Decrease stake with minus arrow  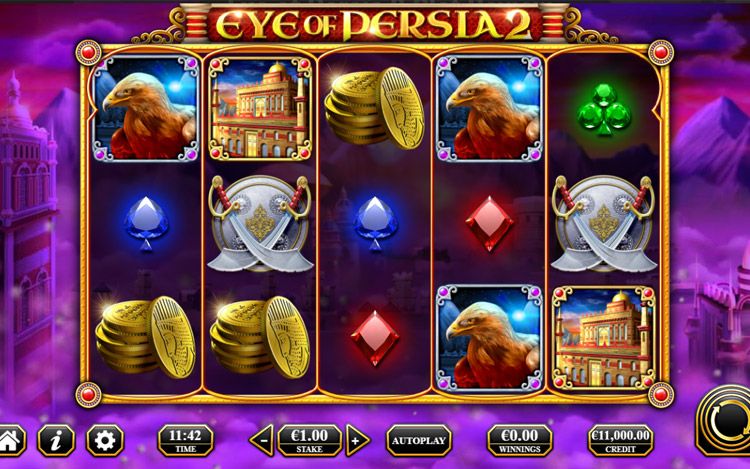[x=263, y=440]
